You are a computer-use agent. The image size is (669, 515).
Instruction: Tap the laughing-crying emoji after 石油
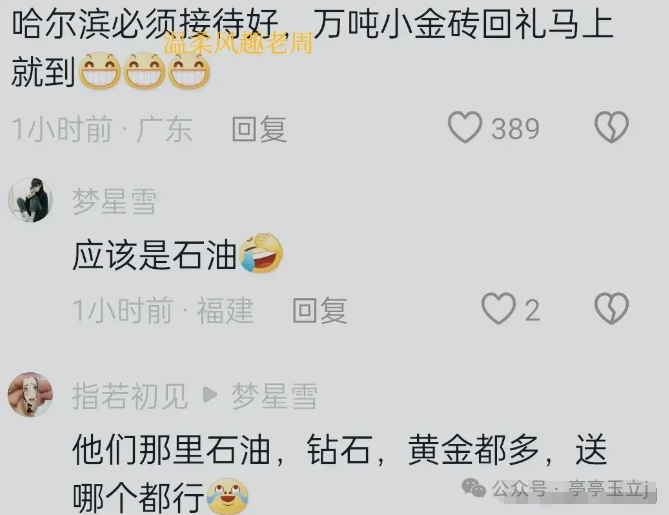pos(261,253)
